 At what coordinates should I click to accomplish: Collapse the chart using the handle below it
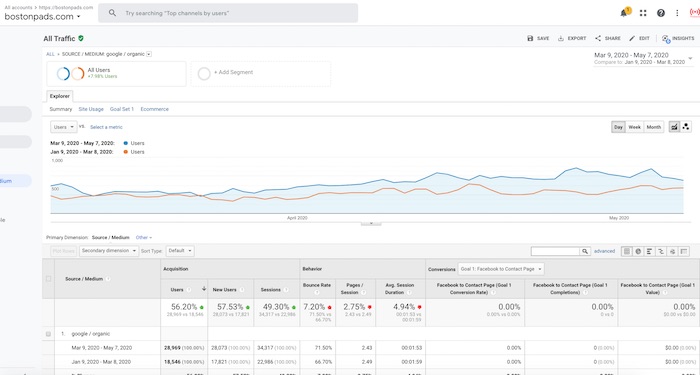(x=371, y=223)
